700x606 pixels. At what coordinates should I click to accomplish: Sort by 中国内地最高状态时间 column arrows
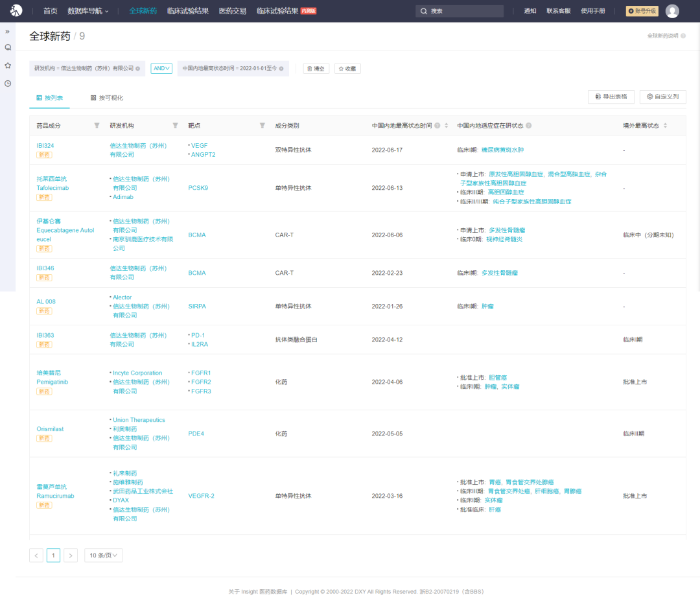447,126
